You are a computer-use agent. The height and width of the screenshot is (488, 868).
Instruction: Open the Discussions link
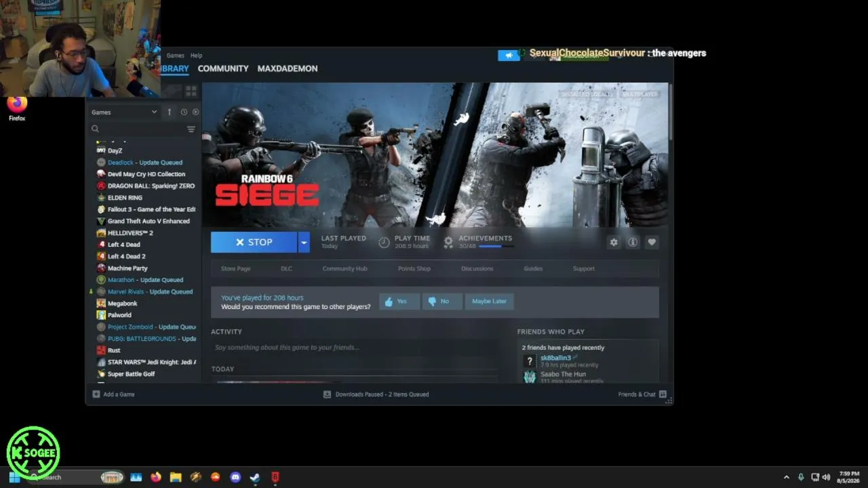477,268
